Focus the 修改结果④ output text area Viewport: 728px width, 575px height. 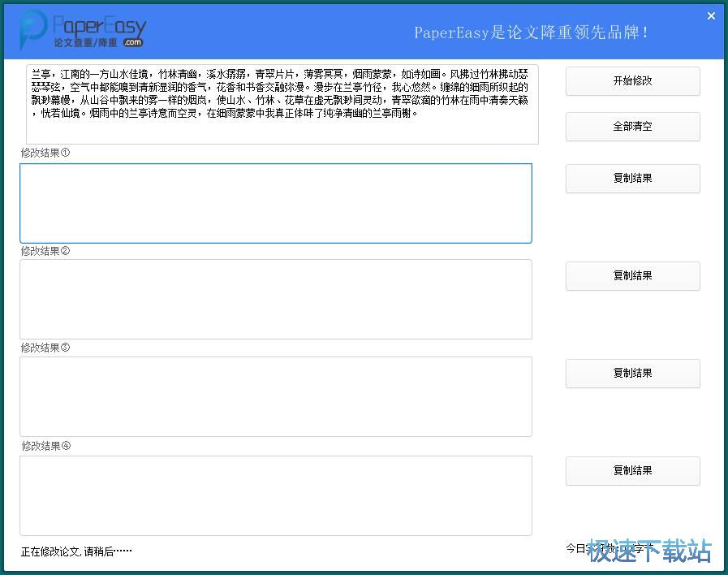[x=276, y=495]
